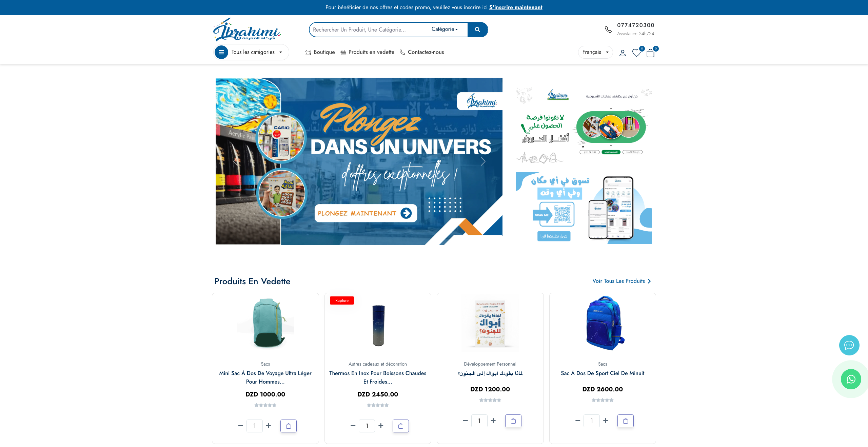
Task: Click the search magnifier button
Action: point(477,30)
